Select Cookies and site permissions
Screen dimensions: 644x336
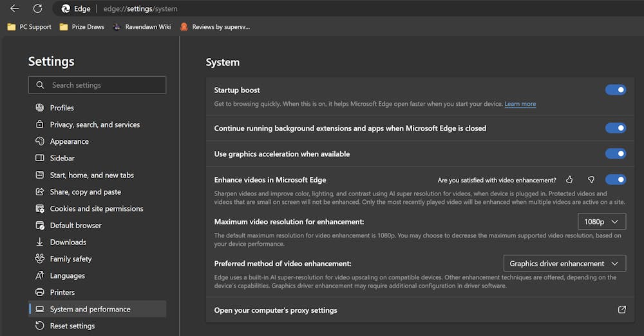tap(97, 208)
